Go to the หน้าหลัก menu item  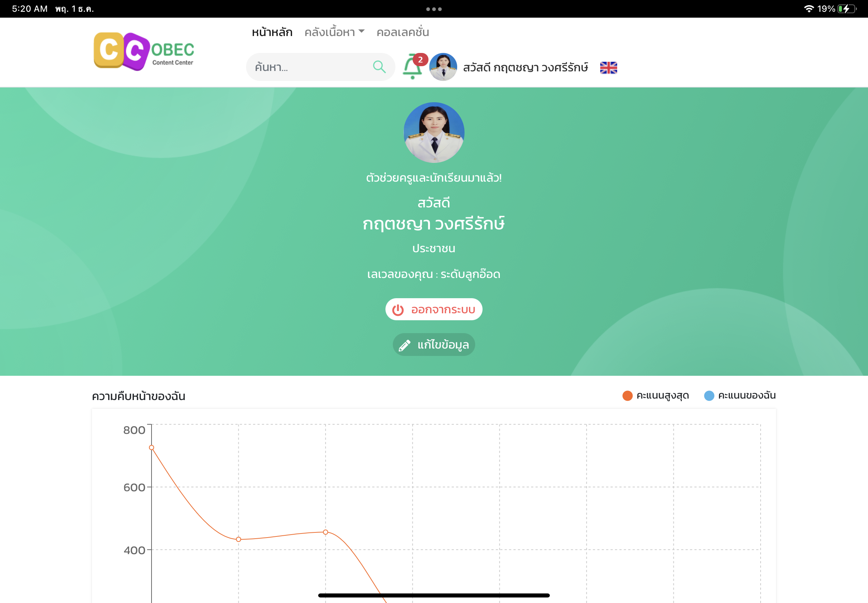pyautogui.click(x=272, y=32)
